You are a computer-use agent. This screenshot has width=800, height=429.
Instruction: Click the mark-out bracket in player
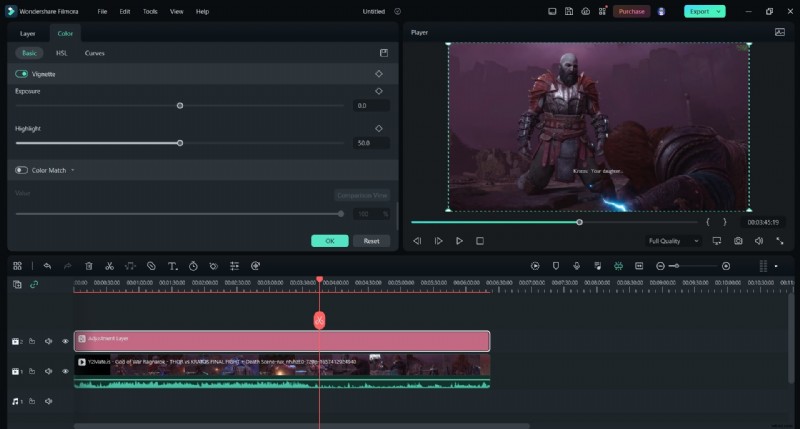724,222
